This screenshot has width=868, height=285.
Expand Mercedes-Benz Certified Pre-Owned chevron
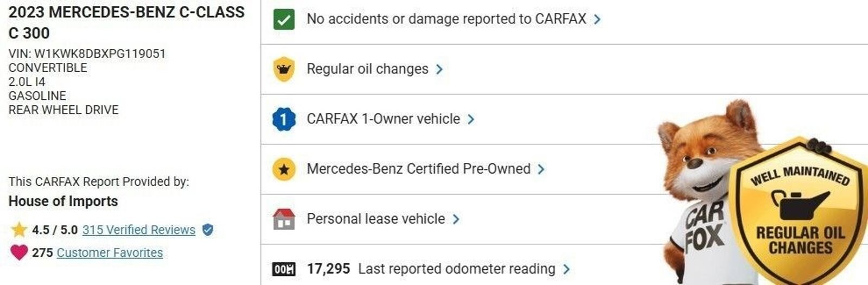pyautogui.click(x=541, y=169)
